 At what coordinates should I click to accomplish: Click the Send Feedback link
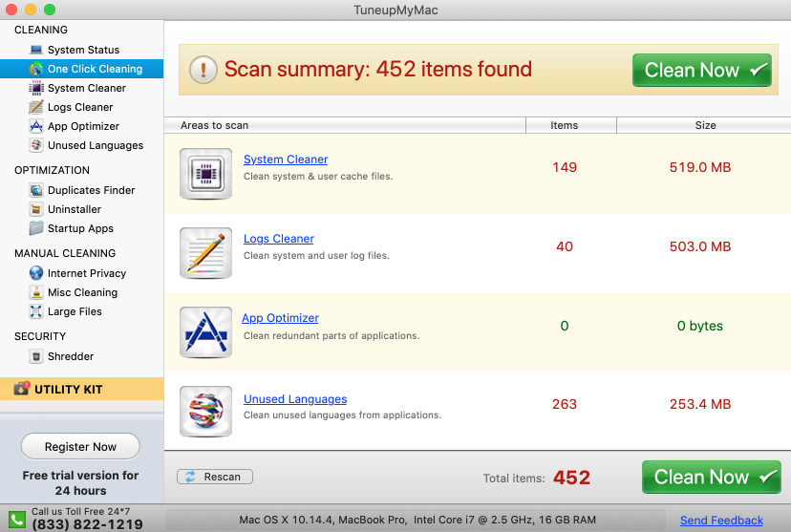tap(721, 521)
